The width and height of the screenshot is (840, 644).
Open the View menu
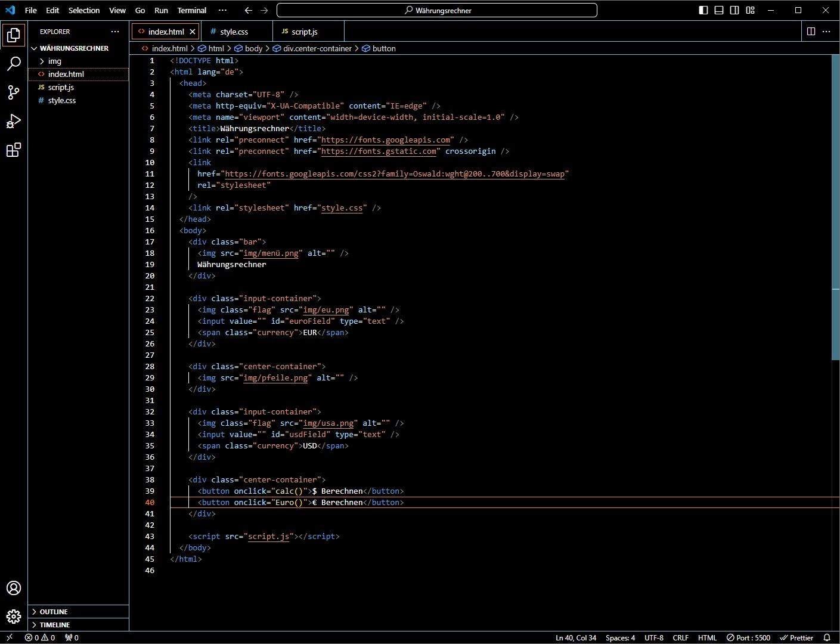point(117,10)
